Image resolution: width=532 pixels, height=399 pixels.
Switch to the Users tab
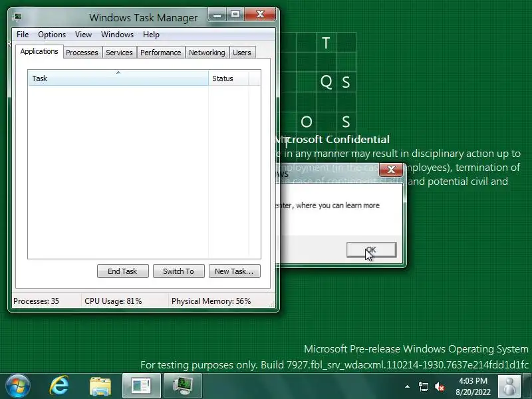[x=242, y=53]
